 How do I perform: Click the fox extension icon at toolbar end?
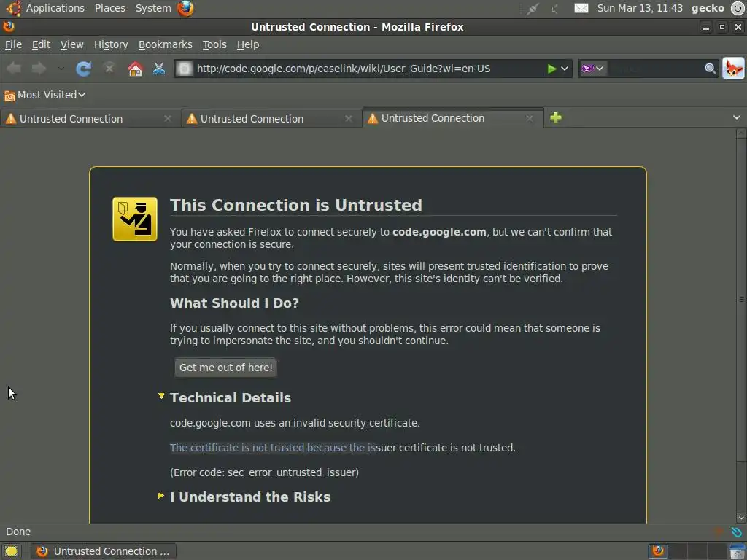(x=733, y=69)
